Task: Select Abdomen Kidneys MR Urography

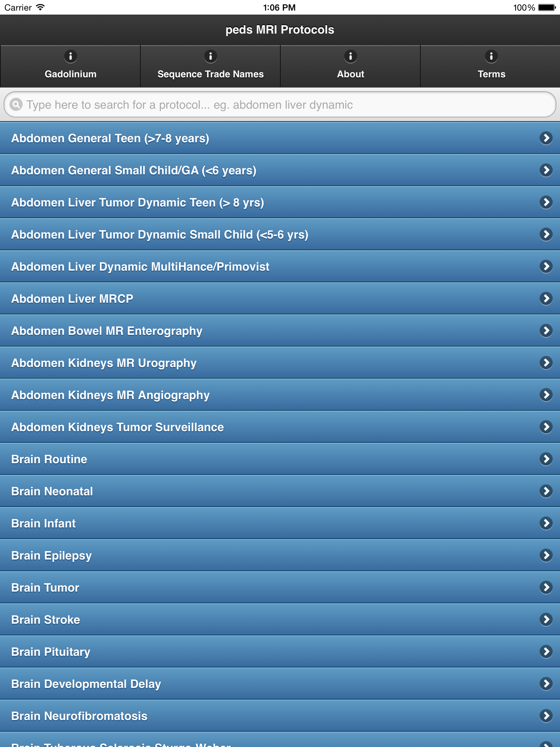Action: click(x=280, y=363)
